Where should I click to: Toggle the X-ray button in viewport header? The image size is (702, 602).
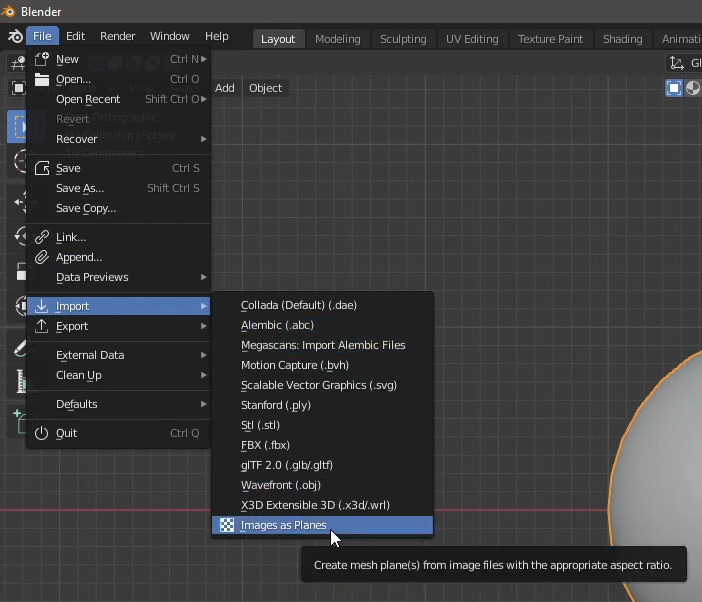[674, 88]
